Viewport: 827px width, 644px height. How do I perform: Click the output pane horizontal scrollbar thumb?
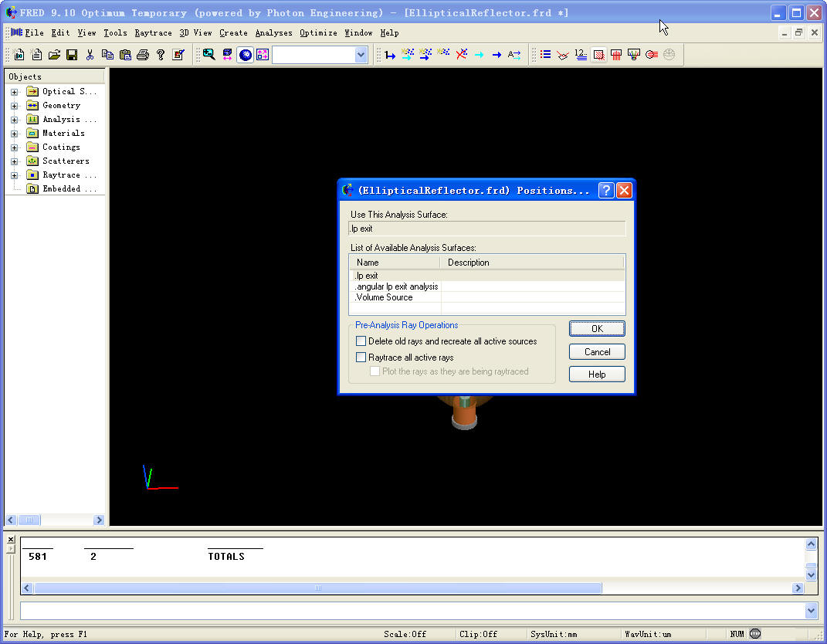point(317,588)
